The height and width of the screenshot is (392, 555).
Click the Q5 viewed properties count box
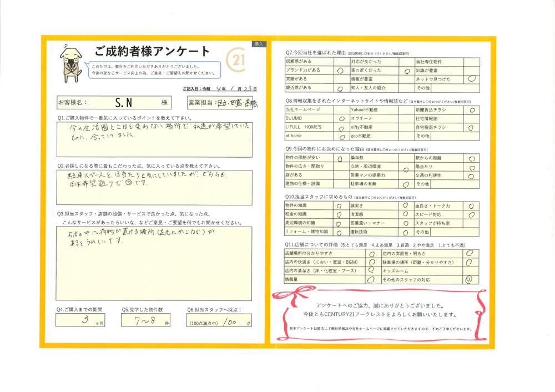pyautogui.click(x=147, y=320)
